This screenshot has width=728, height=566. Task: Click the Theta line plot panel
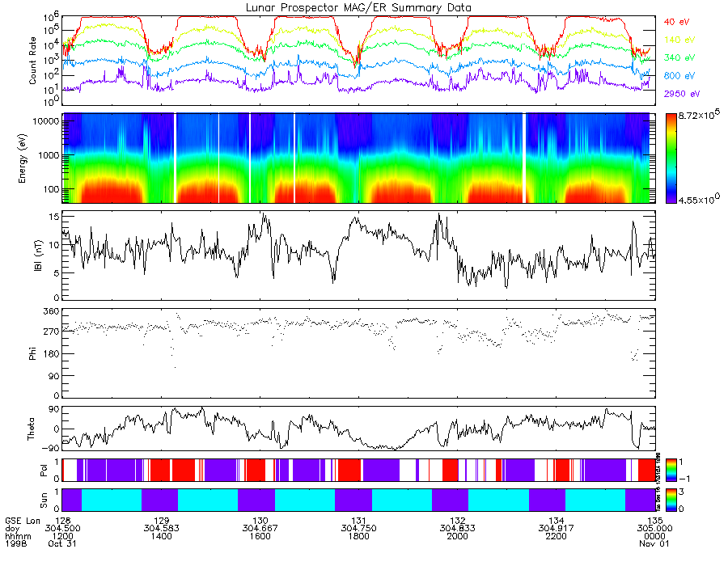359,429
